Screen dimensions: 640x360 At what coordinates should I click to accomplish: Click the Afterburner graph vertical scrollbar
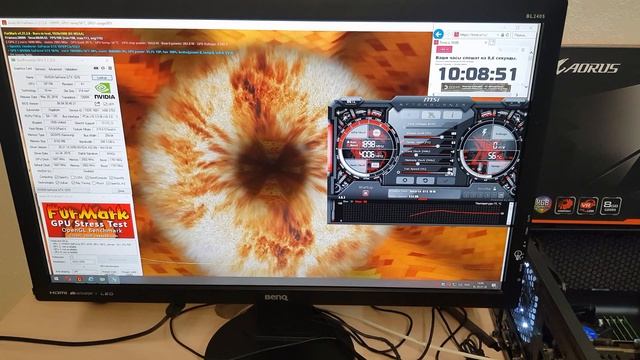[510, 213]
